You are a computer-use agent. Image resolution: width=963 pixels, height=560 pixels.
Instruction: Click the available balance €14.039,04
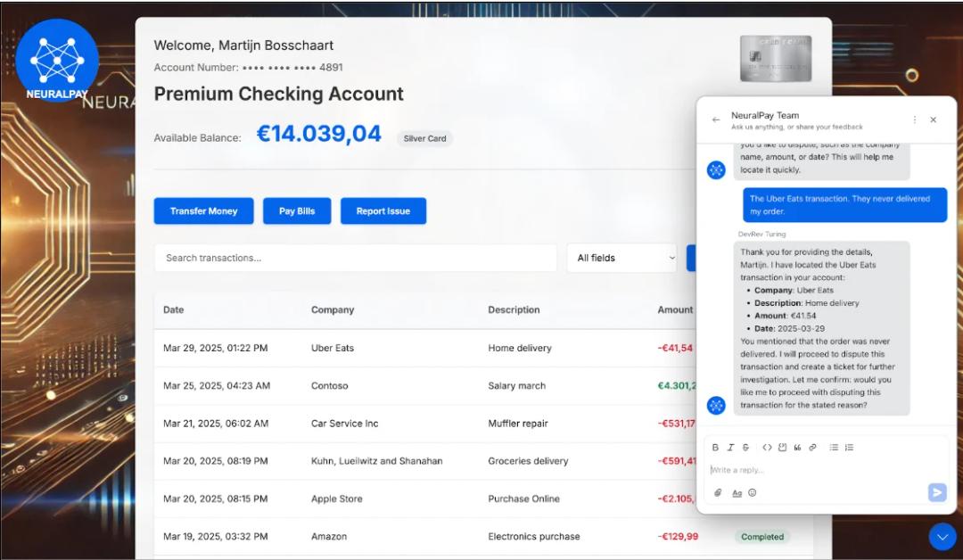(x=318, y=134)
